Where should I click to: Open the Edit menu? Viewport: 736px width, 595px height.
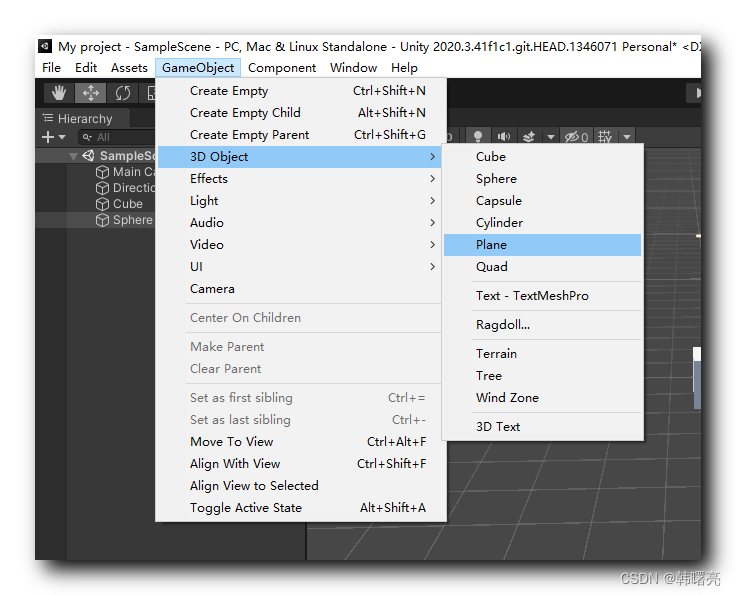86,68
